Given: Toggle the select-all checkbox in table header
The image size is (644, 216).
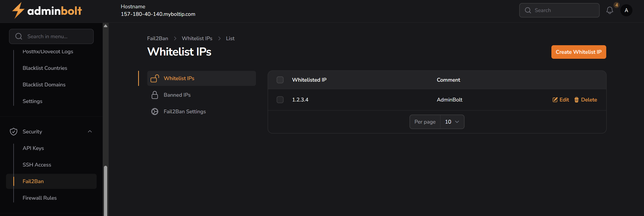Looking at the screenshot, I should 280,80.
